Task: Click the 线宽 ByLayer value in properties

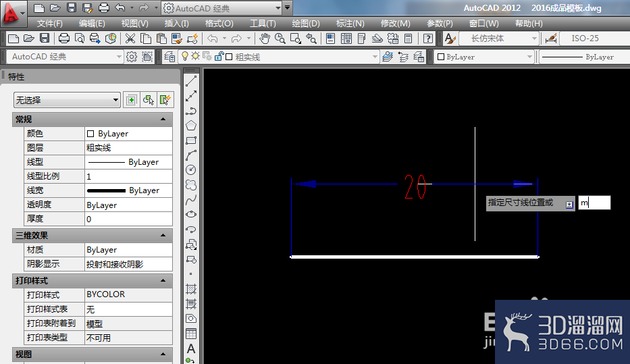Action: (128, 190)
